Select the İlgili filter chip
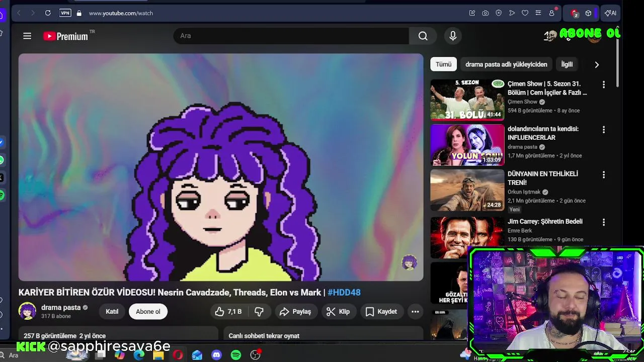This screenshot has height=362, width=644. click(567, 64)
